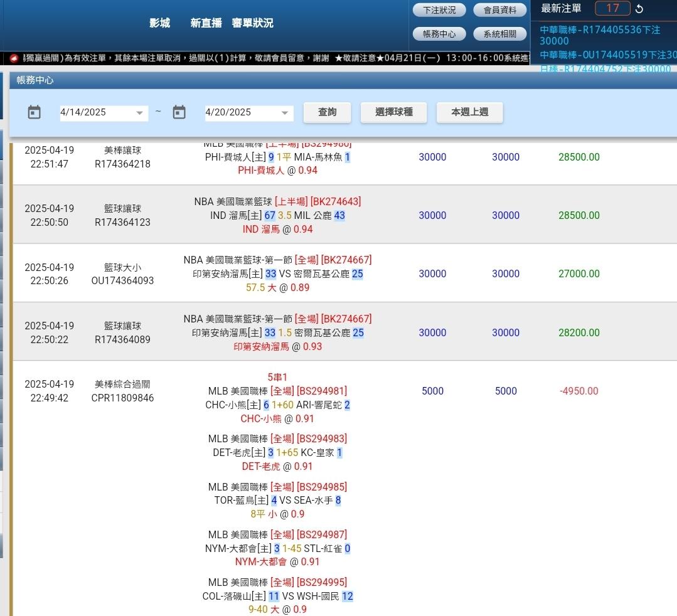Select bet number R174364123
The height and width of the screenshot is (616, 677).
click(x=122, y=222)
